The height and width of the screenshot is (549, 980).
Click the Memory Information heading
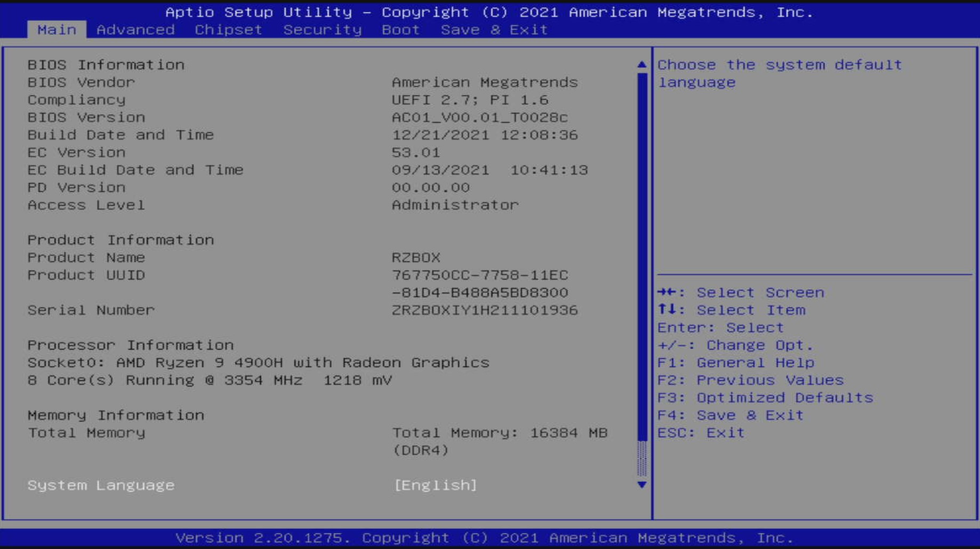pos(116,415)
